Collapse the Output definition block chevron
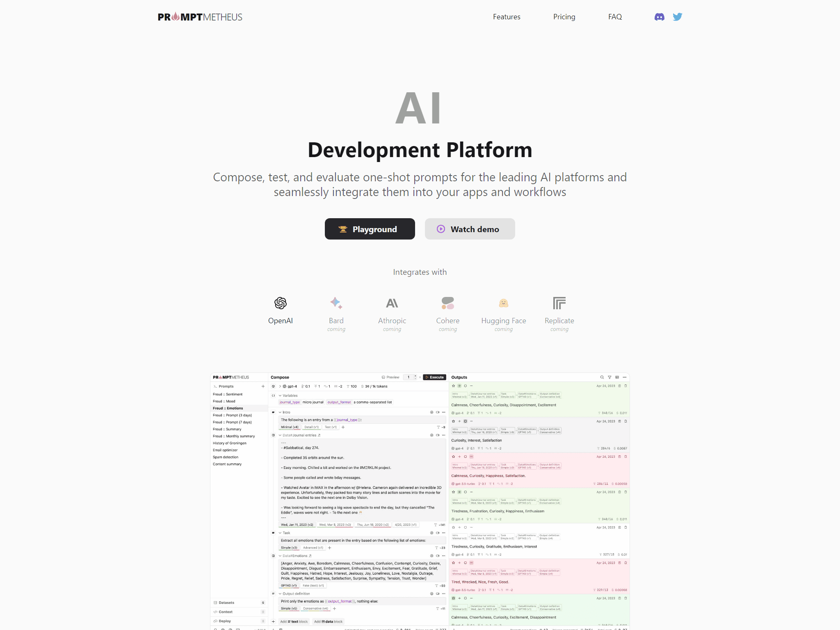The width and height of the screenshot is (840, 630). click(280, 593)
